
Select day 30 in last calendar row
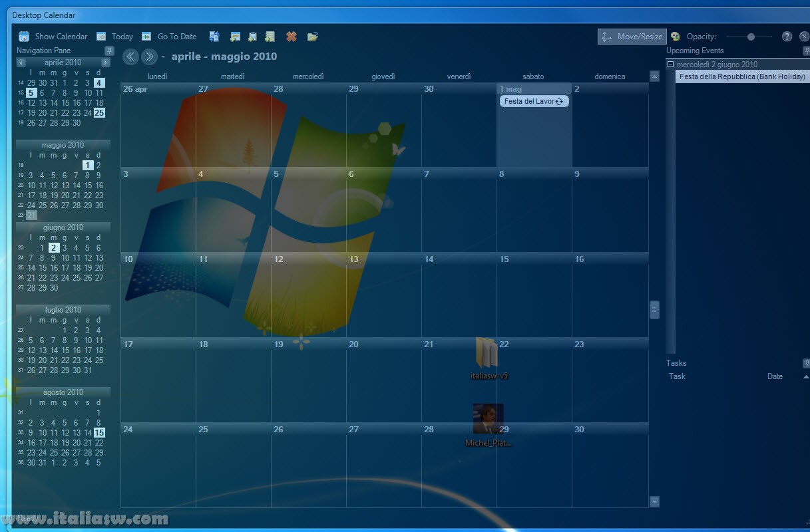pyautogui.click(x=610, y=464)
